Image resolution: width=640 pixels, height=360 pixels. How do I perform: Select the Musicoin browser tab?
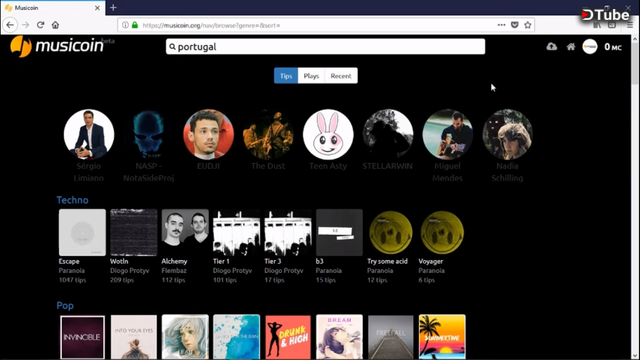coord(53,8)
